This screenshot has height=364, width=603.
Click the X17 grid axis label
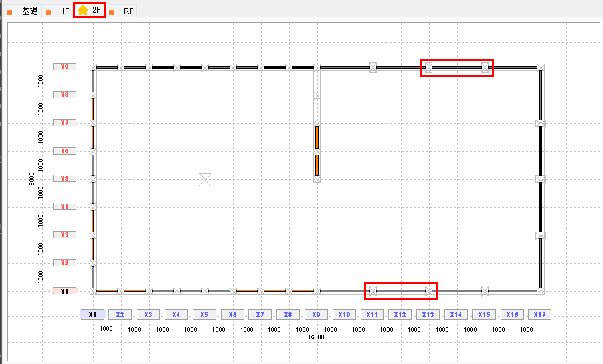coord(539,314)
